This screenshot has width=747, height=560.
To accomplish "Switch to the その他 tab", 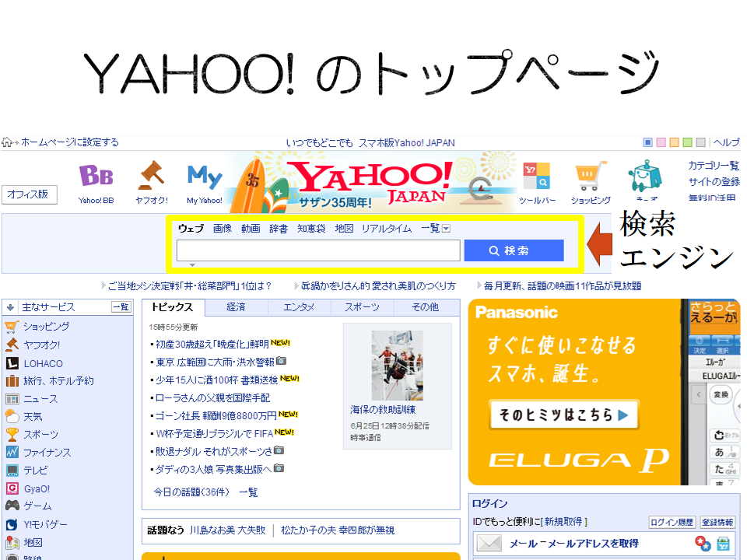I will tap(426, 308).
